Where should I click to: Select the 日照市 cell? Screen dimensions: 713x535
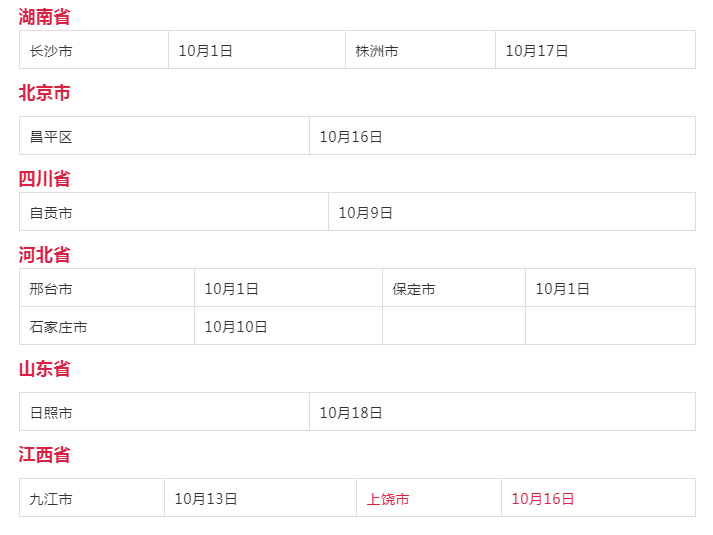164,412
